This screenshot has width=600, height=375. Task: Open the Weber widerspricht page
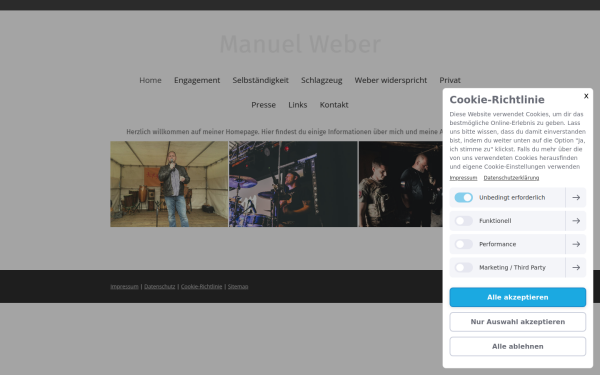(x=391, y=80)
